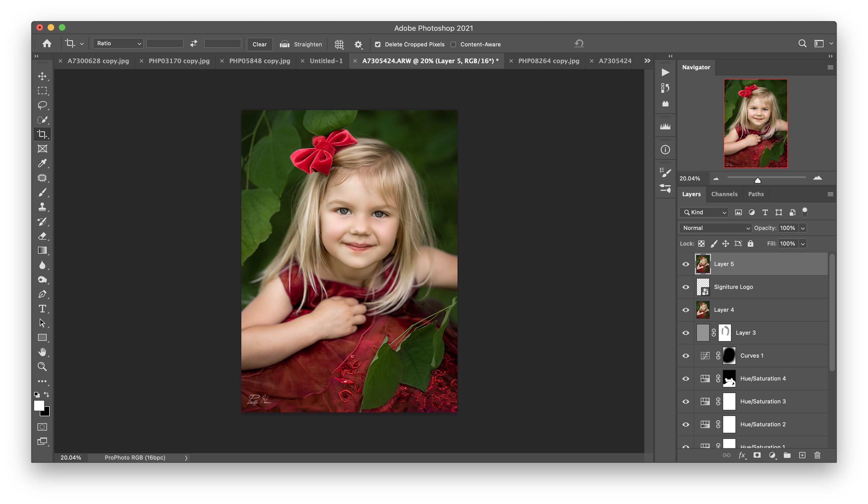Open A7300628 copy.jpg document tab
This screenshot has height=504, width=868.
click(x=98, y=61)
